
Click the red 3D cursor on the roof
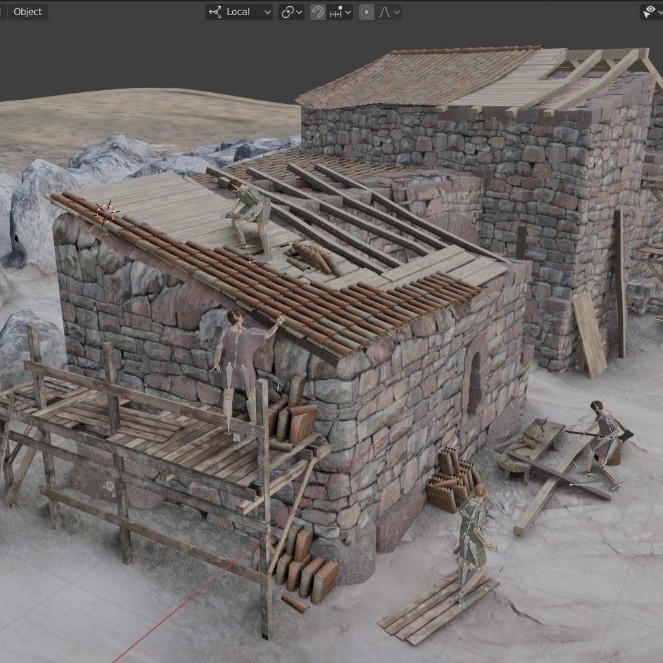[x=106, y=211]
